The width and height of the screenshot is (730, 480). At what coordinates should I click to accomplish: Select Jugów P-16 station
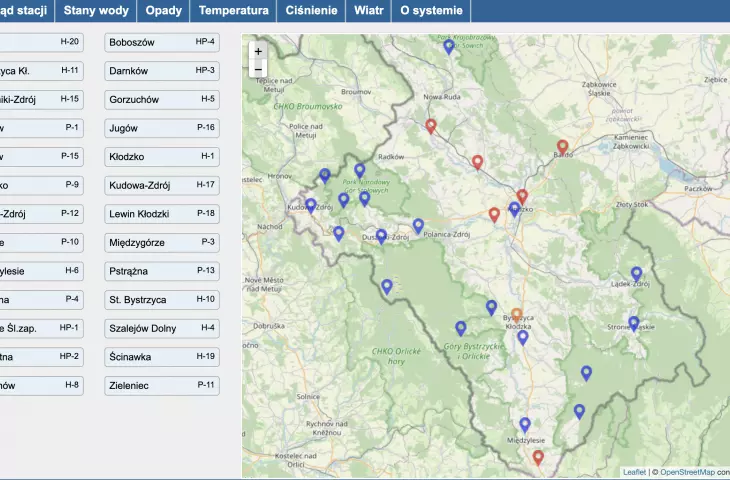[x=162, y=128]
